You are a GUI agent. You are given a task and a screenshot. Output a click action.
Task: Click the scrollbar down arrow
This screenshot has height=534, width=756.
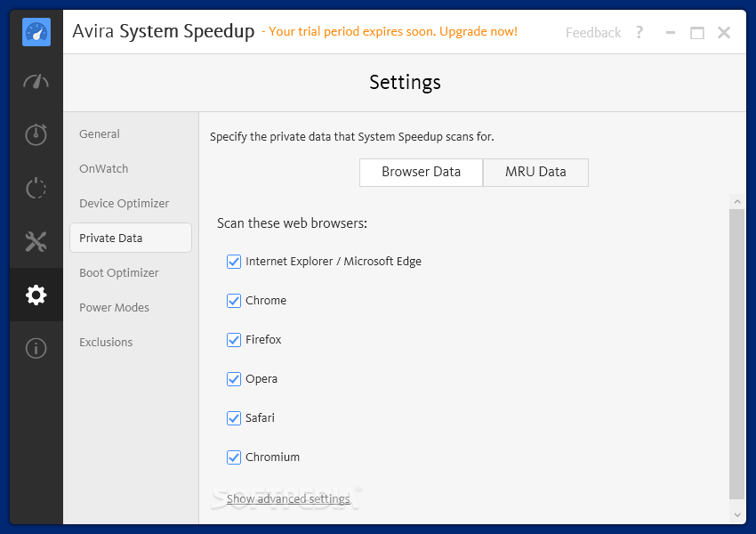(737, 514)
